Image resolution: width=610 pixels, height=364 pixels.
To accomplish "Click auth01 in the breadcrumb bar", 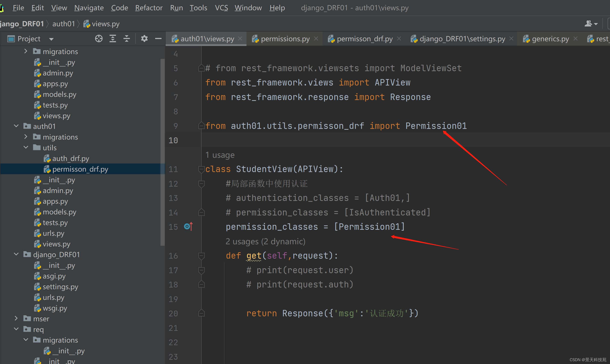I will coord(64,24).
